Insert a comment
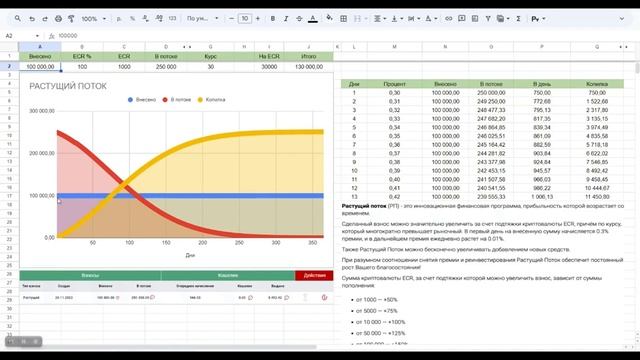 pos(462,19)
